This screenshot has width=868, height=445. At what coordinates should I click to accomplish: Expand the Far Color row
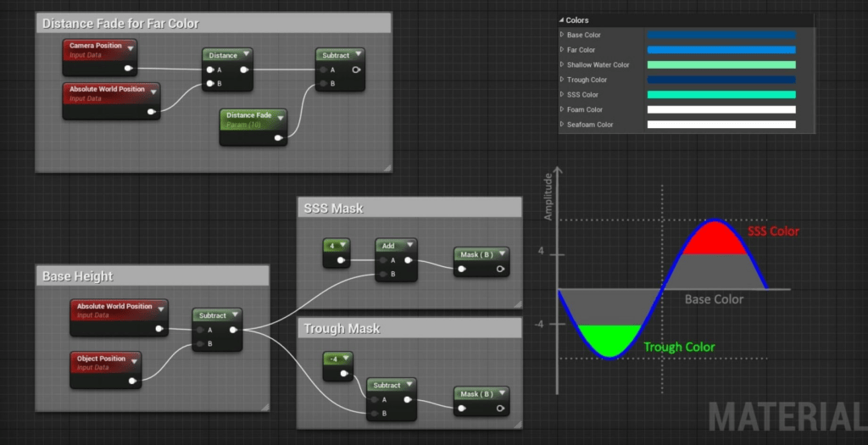click(562, 49)
